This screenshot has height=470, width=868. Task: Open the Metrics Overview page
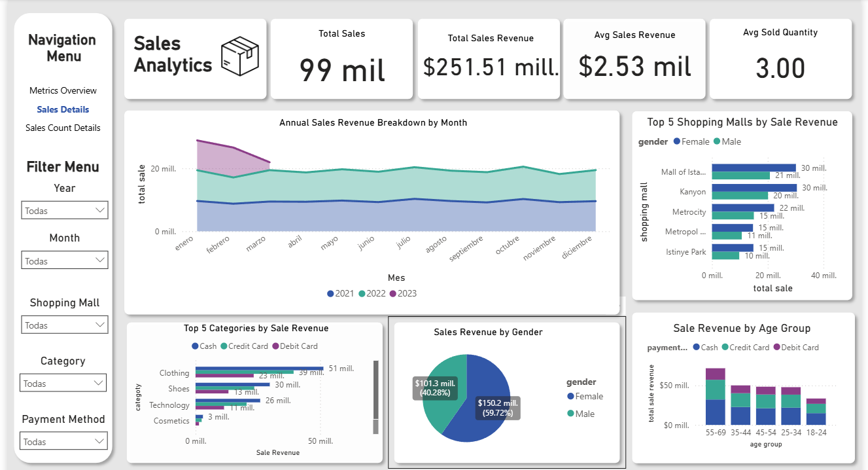(x=63, y=90)
